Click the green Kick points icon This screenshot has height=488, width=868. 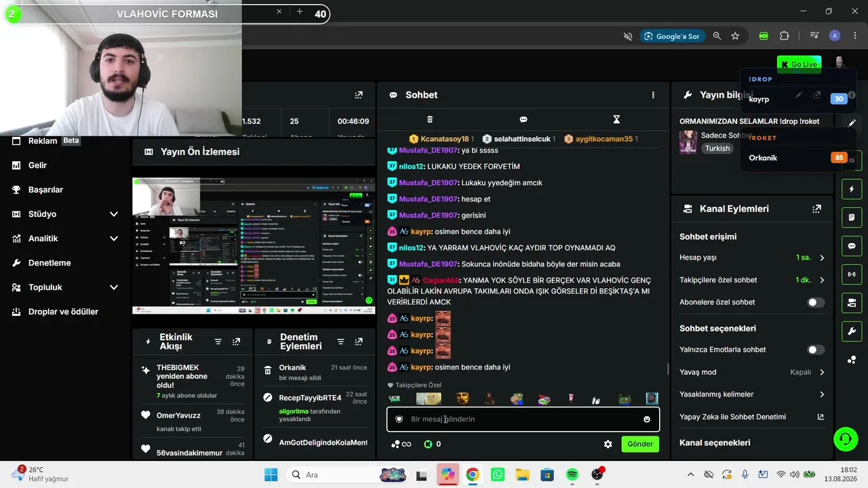(x=428, y=444)
